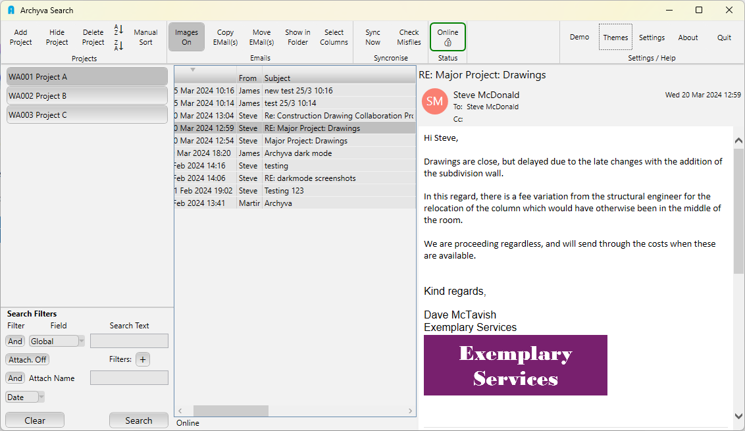Open Settings
Image resolution: width=745 pixels, height=431 pixels.
652,37
